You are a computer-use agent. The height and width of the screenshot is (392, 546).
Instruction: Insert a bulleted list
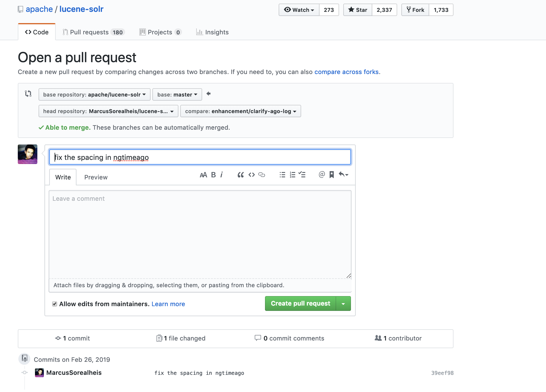pos(282,175)
